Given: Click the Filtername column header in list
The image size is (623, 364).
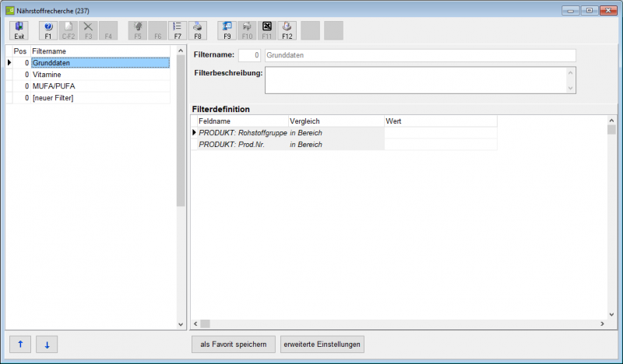Looking at the screenshot, I should (100, 51).
